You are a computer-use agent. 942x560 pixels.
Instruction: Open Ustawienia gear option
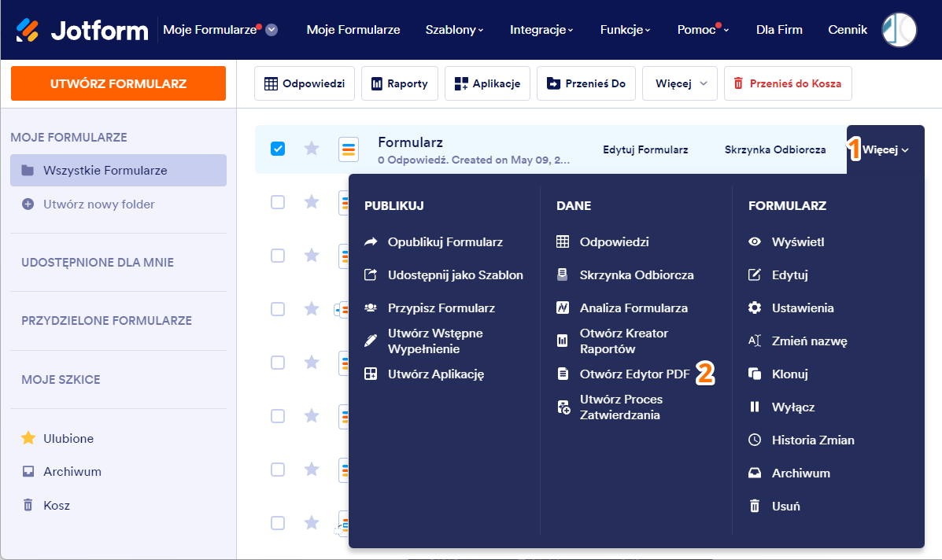[x=791, y=308]
